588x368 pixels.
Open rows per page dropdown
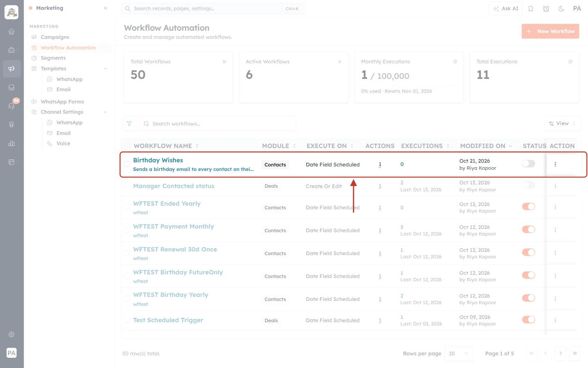click(459, 353)
